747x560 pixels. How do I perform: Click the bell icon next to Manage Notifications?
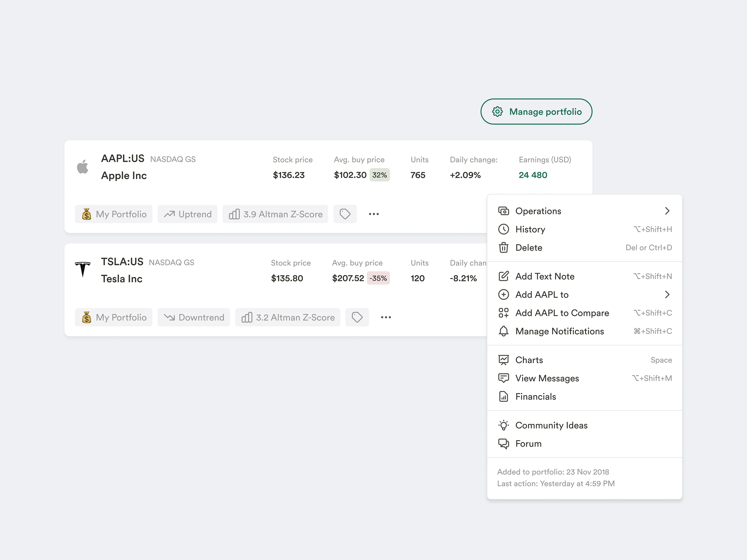pyautogui.click(x=504, y=331)
